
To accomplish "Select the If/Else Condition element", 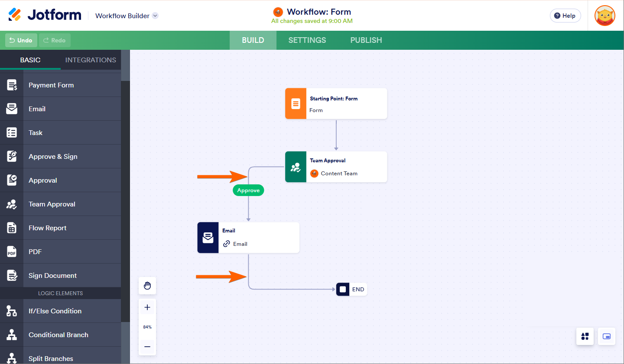I will pyautogui.click(x=55, y=311).
